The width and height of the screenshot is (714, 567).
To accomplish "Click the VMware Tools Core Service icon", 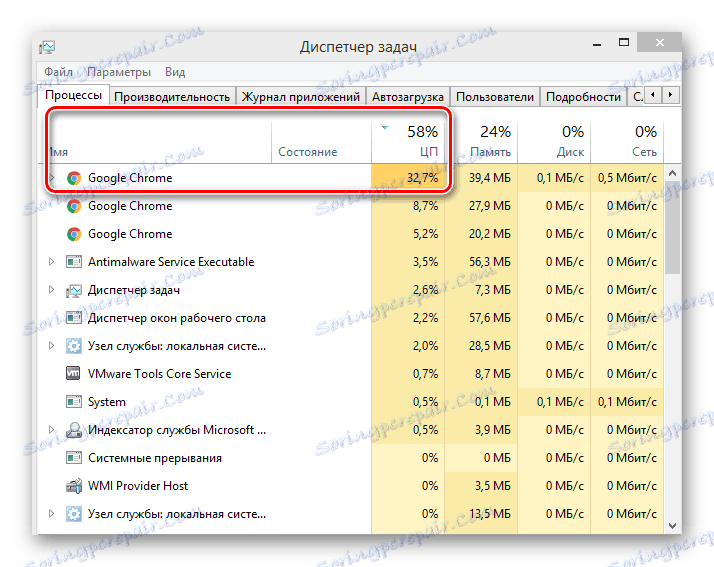I will (73, 373).
